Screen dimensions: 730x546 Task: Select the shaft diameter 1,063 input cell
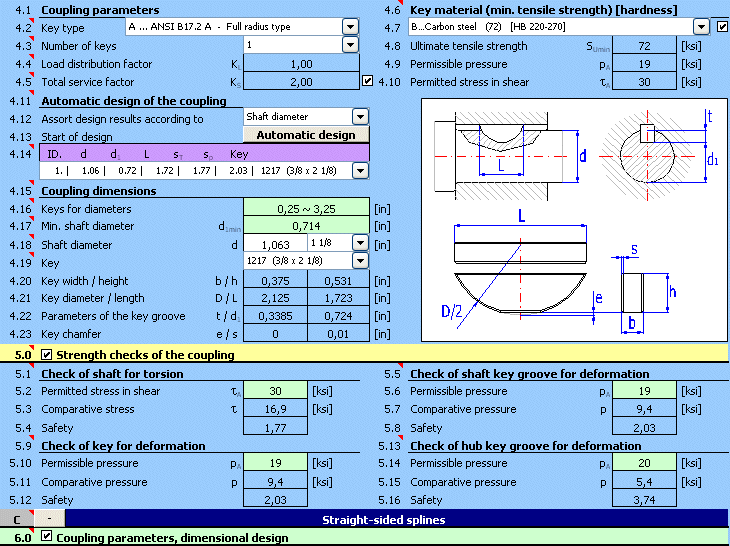[276, 243]
